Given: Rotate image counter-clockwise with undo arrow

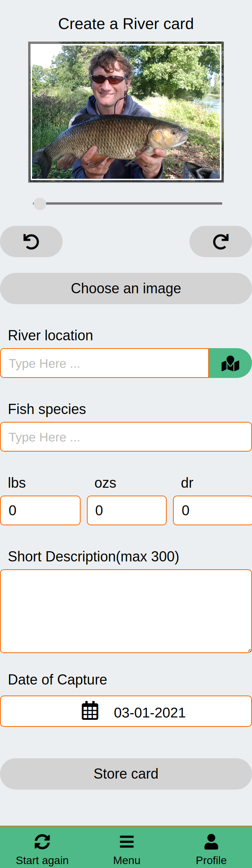Looking at the screenshot, I should [x=31, y=242].
